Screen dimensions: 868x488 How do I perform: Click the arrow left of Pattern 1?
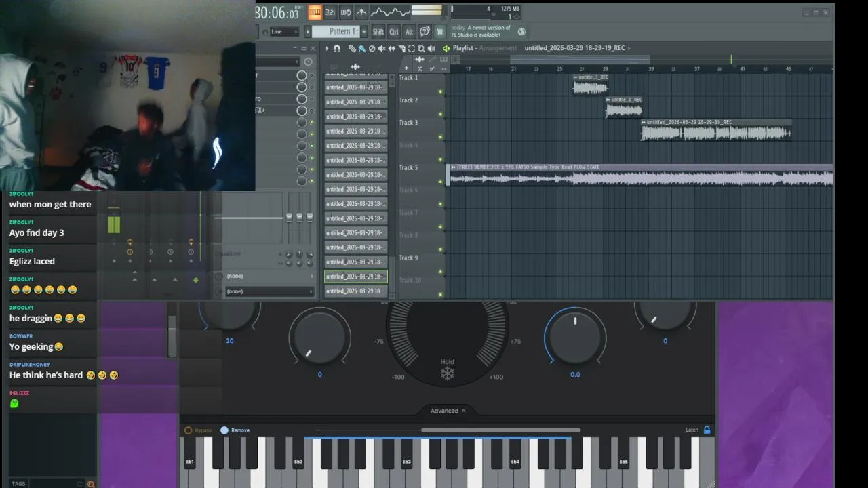pos(308,31)
